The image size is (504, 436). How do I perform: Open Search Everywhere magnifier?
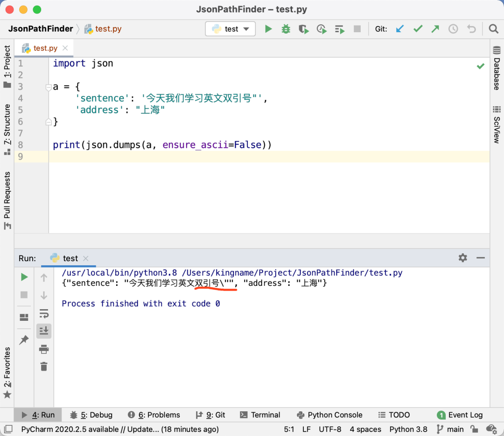(x=493, y=29)
